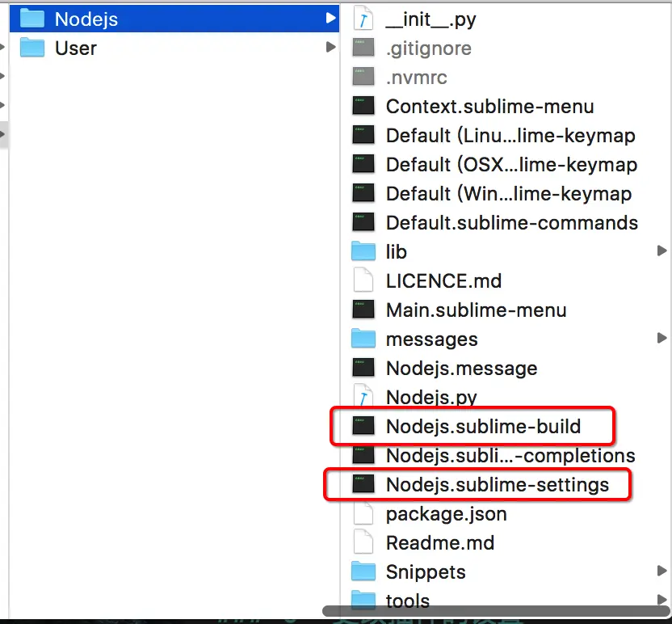Select Main.sublime-menu file name
672x624 pixels.
tap(477, 310)
